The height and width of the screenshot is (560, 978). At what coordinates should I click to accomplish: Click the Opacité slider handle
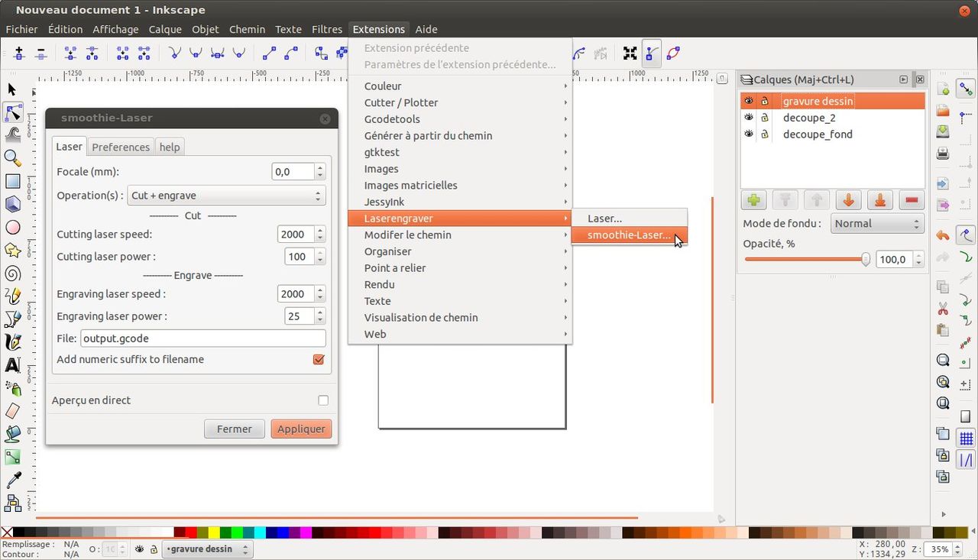[865, 260]
